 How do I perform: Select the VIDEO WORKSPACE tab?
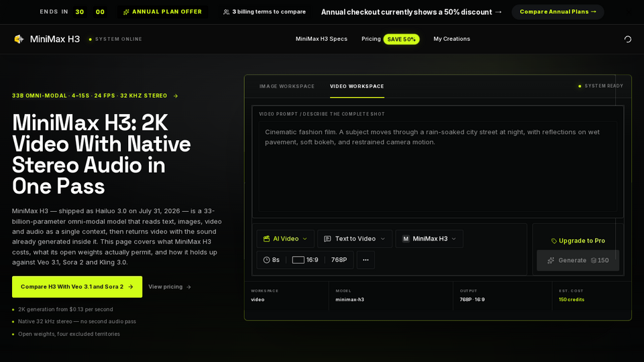pos(357,86)
